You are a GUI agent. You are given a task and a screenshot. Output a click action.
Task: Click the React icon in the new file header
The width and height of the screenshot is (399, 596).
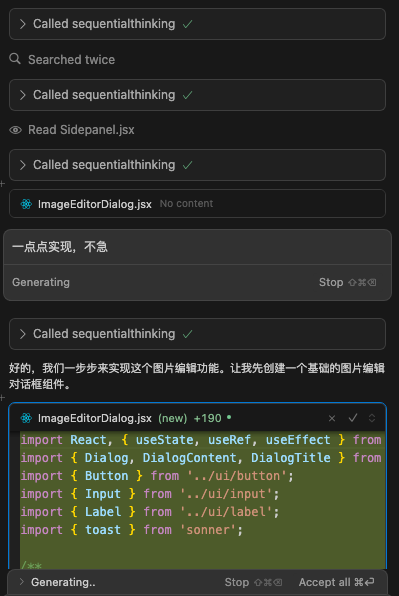click(26, 418)
